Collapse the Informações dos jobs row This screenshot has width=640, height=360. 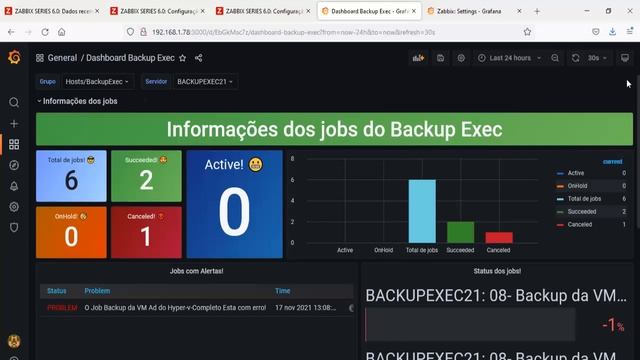77,101
